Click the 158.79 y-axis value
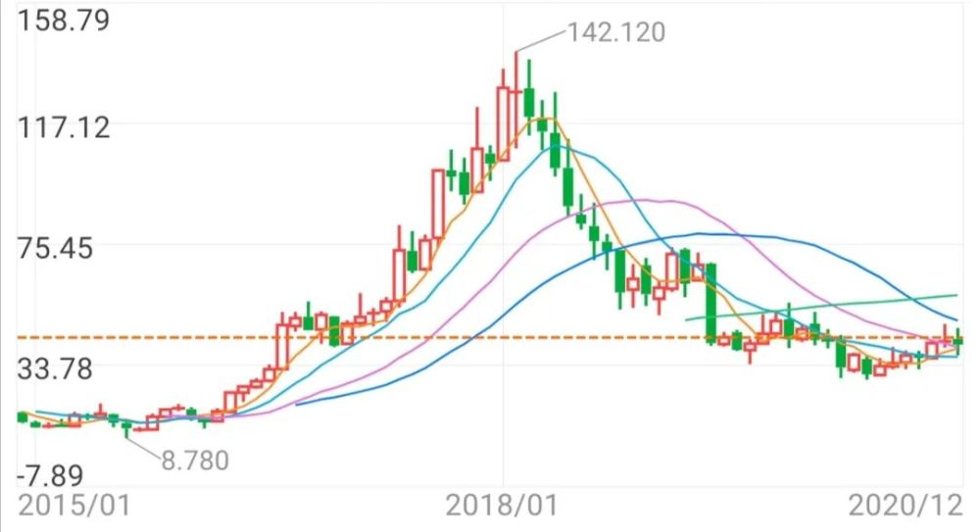 64,20
